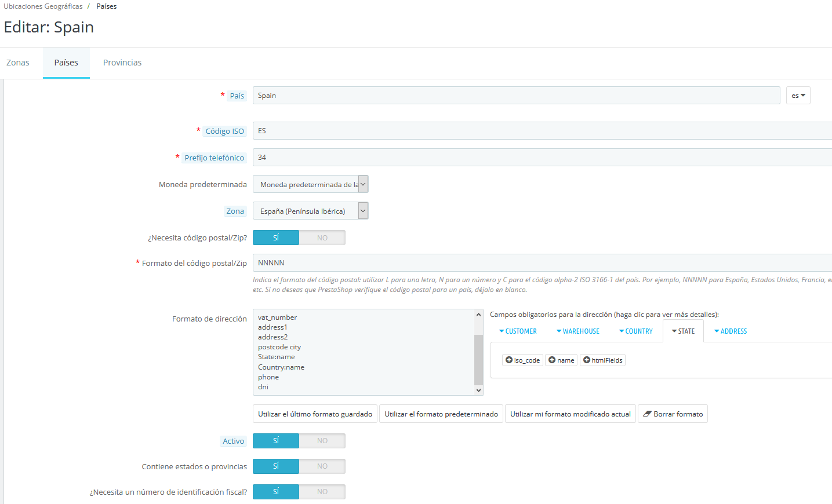
Task: Click the 'address2' line in address format
Action: pyautogui.click(x=273, y=337)
